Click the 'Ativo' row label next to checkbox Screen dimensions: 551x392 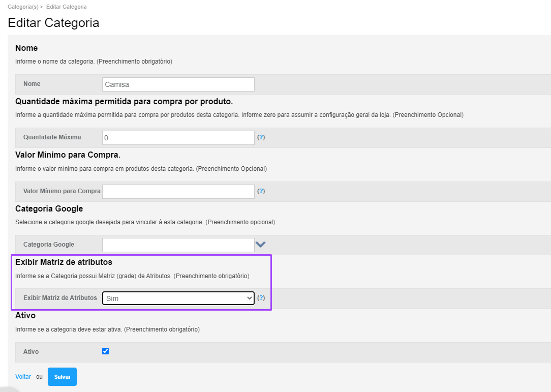(x=31, y=351)
